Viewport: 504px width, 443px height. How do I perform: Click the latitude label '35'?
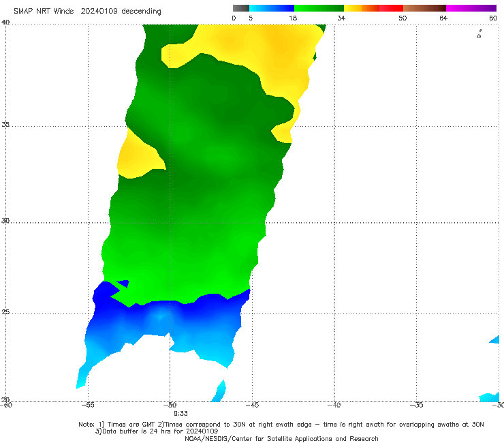pos(5,124)
